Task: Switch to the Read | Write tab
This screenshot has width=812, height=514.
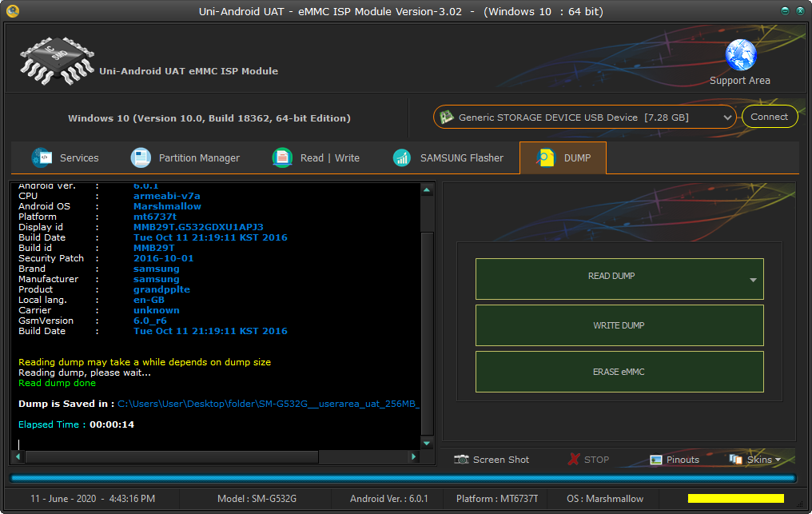Action: pos(316,157)
